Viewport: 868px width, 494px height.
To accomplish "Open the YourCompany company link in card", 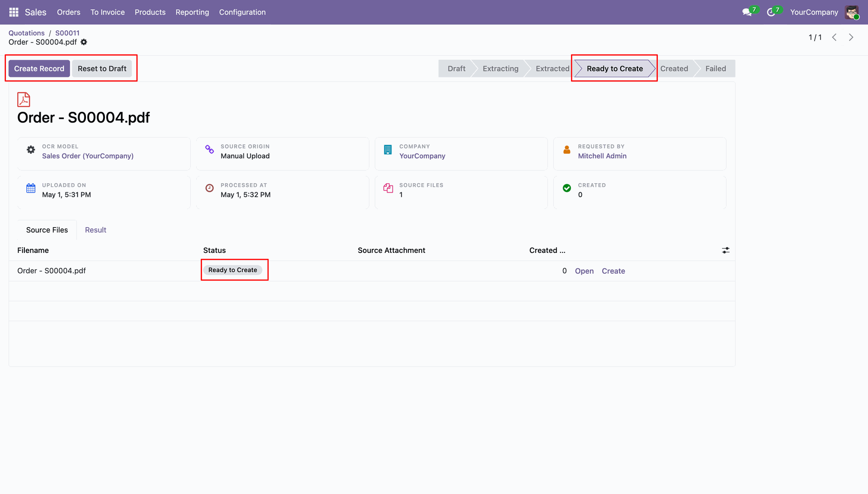I will (x=422, y=156).
